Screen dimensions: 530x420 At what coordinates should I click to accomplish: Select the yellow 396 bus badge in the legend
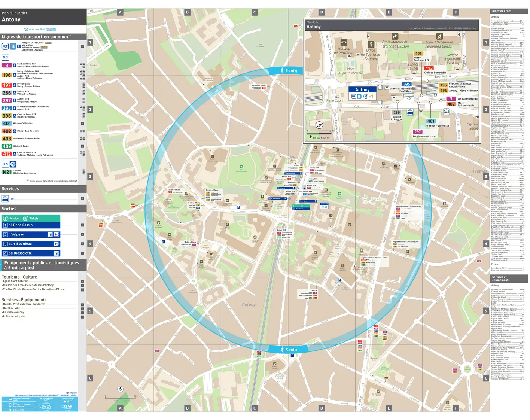[7, 116]
